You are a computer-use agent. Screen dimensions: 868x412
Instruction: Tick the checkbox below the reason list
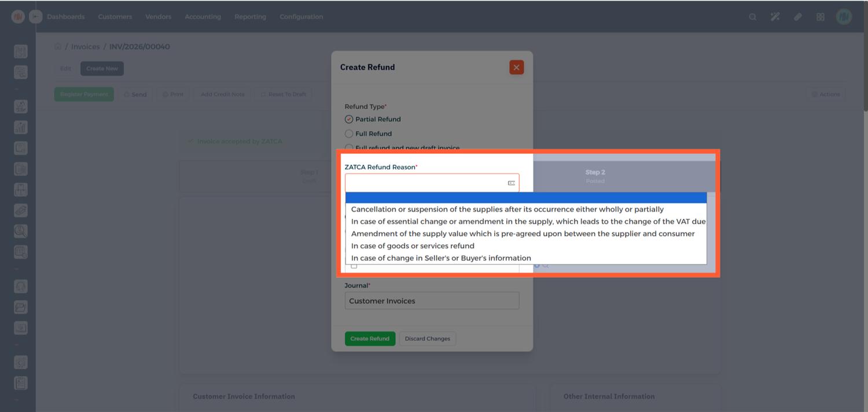(x=354, y=266)
